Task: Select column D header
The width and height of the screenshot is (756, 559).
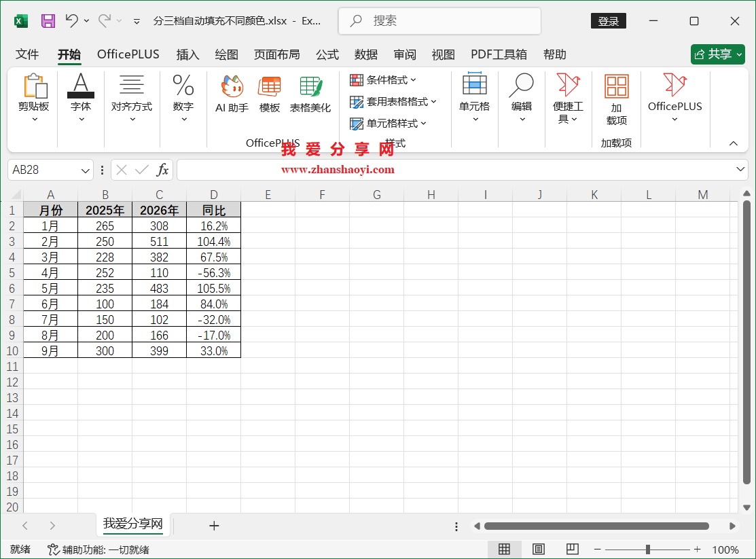Action: 213,195
